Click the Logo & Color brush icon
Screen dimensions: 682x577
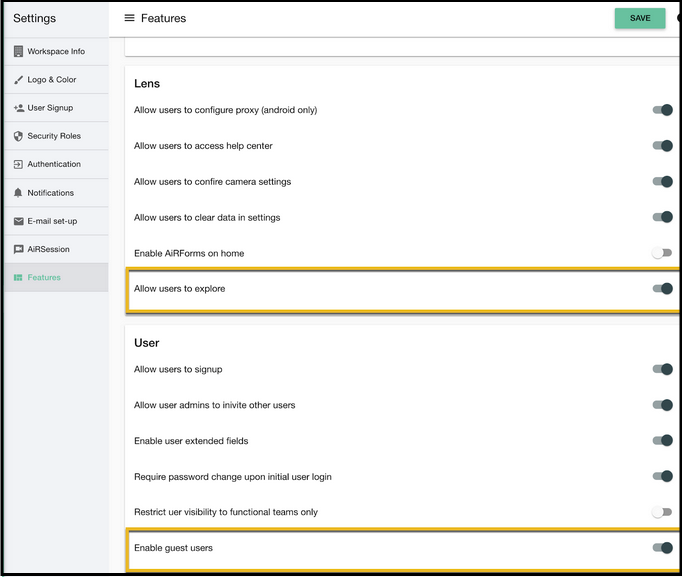[18, 80]
